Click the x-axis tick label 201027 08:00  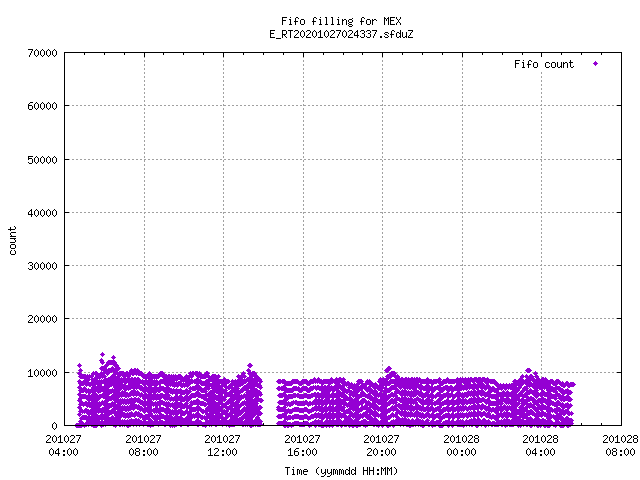143,445
